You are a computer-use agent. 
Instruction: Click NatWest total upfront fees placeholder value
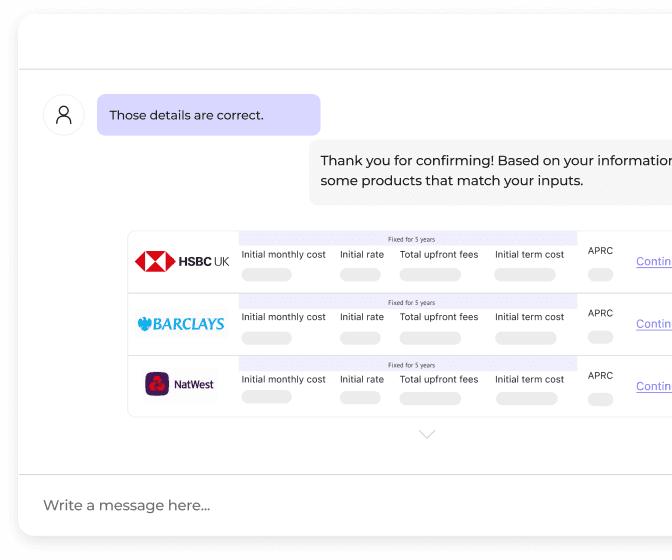click(x=430, y=399)
